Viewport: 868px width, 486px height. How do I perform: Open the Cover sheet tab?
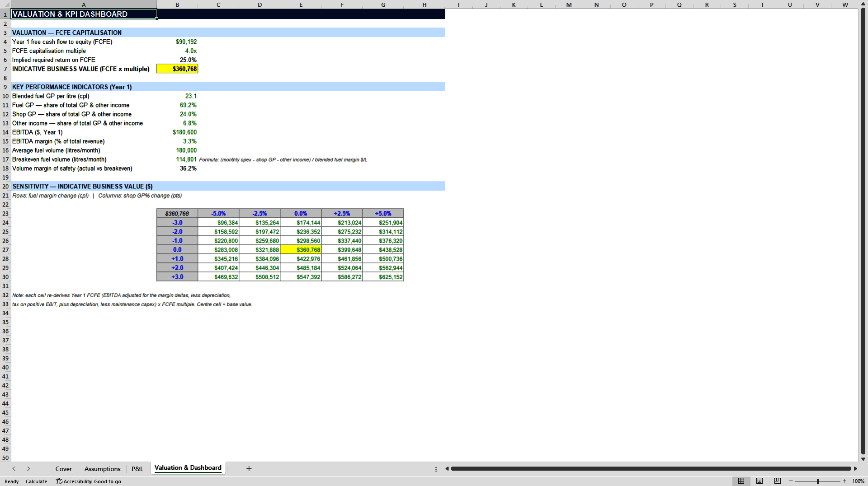64,469
